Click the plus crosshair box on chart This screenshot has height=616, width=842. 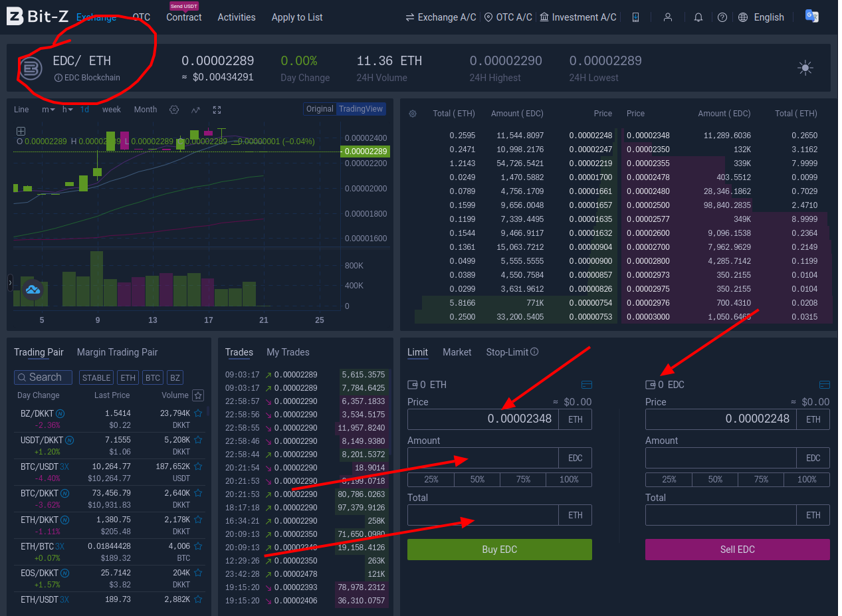point(21,131)
